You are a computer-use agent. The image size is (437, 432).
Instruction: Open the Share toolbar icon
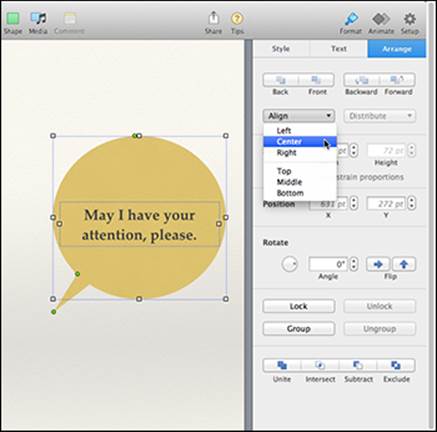click(x=213, y=18)
